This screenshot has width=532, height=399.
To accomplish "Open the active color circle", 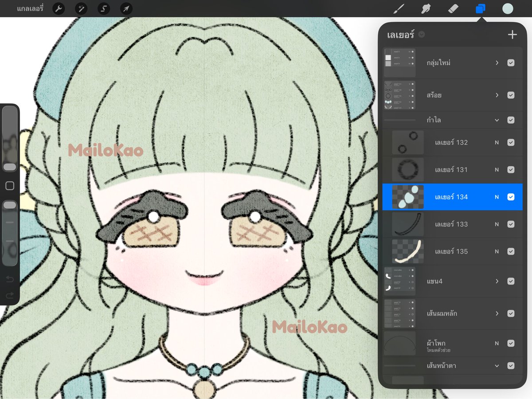I will pyautogui.click(x=508, y=8).
